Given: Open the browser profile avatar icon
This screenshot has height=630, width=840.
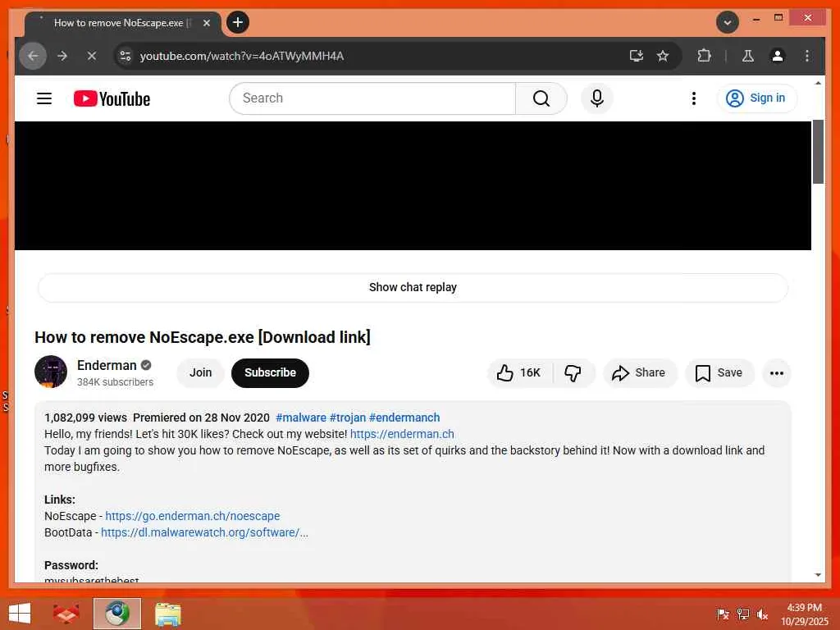Looking at the screenshot, I should pos(778,56).
